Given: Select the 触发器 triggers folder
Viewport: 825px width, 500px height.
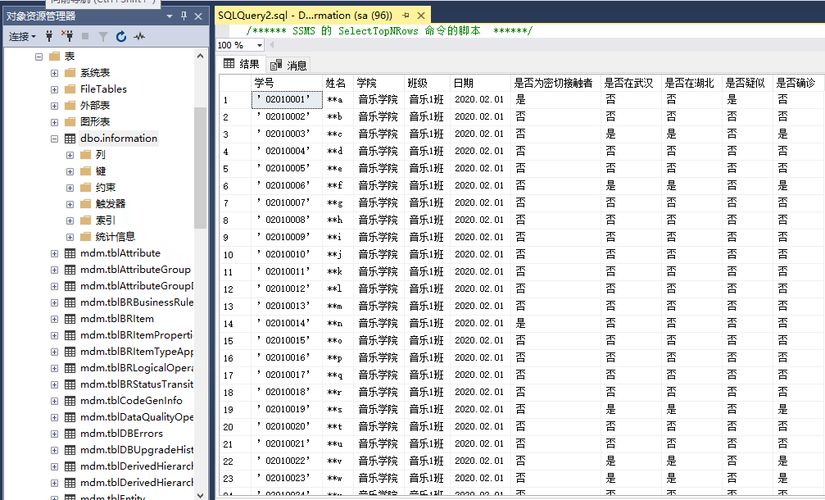Looking at the screenshot, I should [x=110, y=204].
